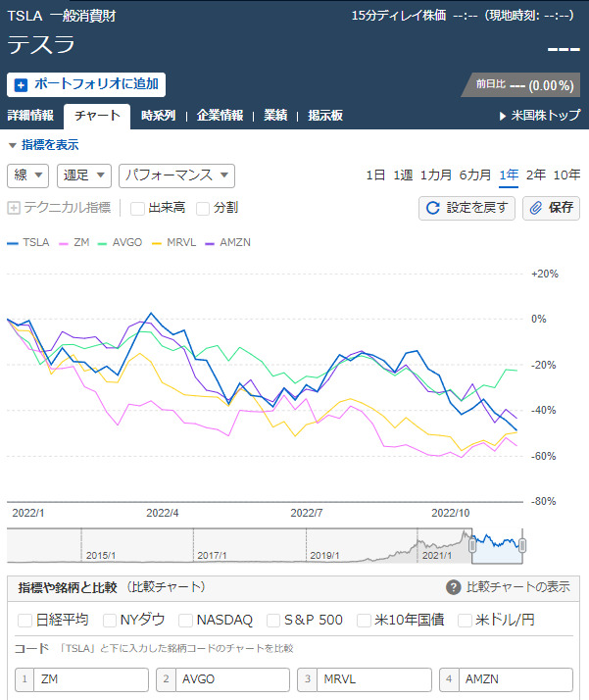This screenshot has width=589, height=700.
Task: Open the 線 chart type dropdown
Action: coord(27,175)
